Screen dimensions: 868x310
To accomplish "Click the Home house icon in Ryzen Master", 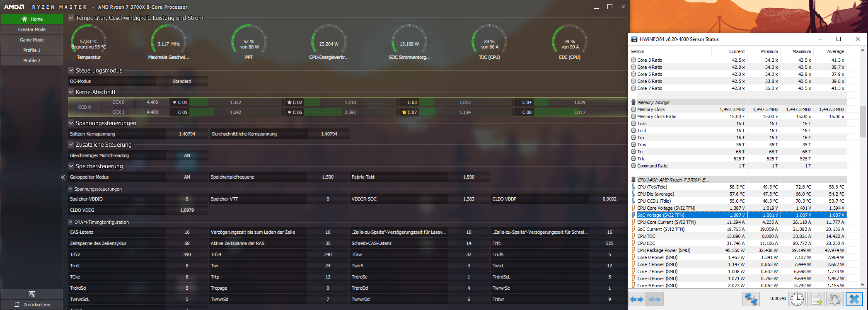I will tap(24, 19).
